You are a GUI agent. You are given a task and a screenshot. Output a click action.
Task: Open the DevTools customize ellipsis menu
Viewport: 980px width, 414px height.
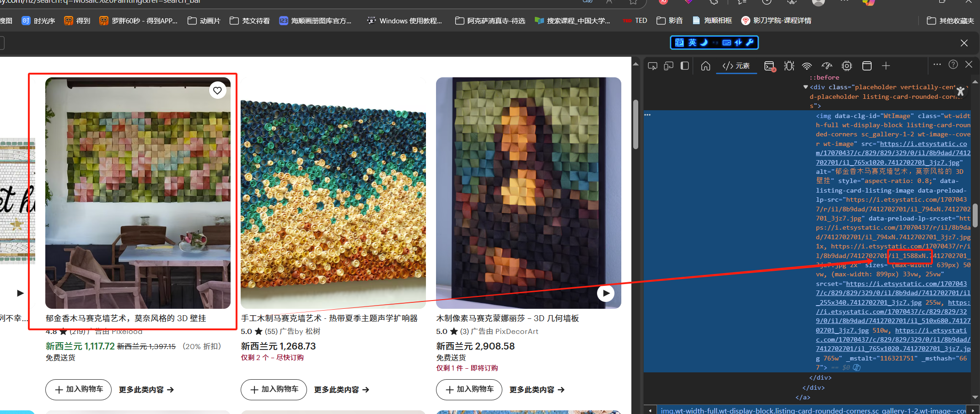coord(937,65)
